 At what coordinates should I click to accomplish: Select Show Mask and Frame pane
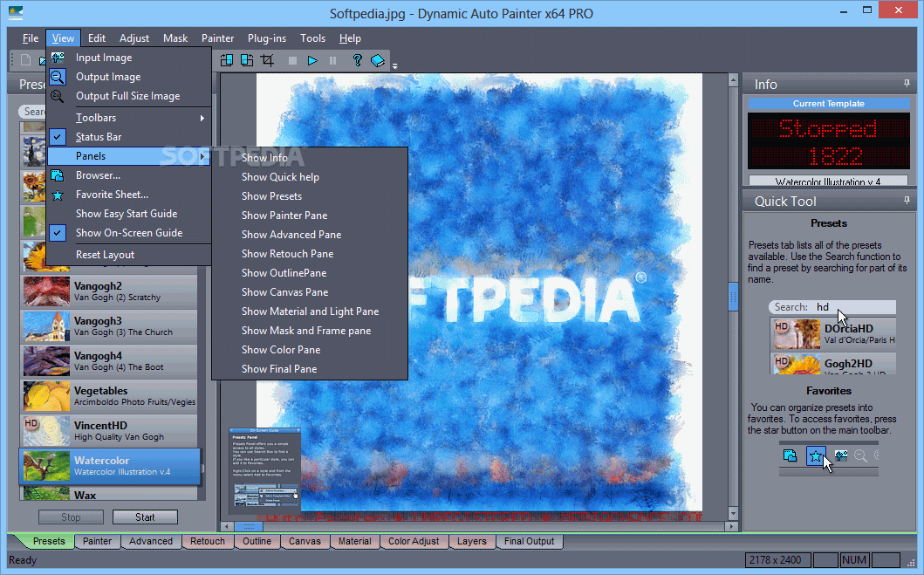(310, 331)
